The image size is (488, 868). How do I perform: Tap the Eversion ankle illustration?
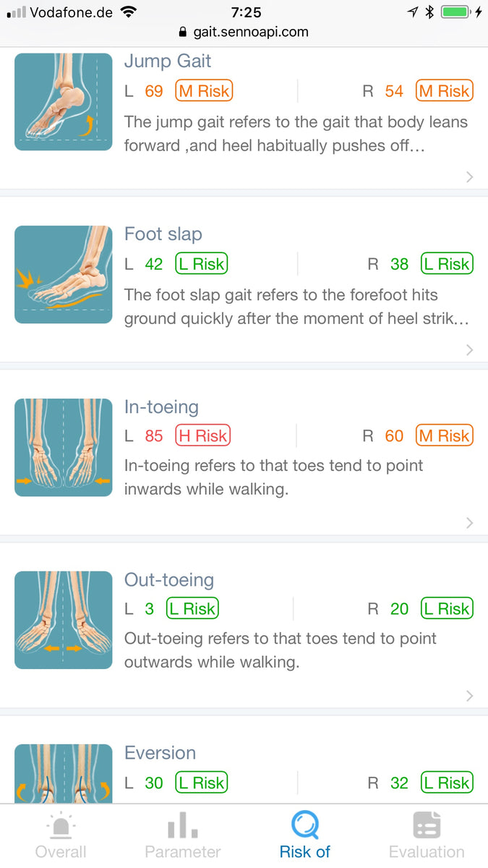pos(64,774)
